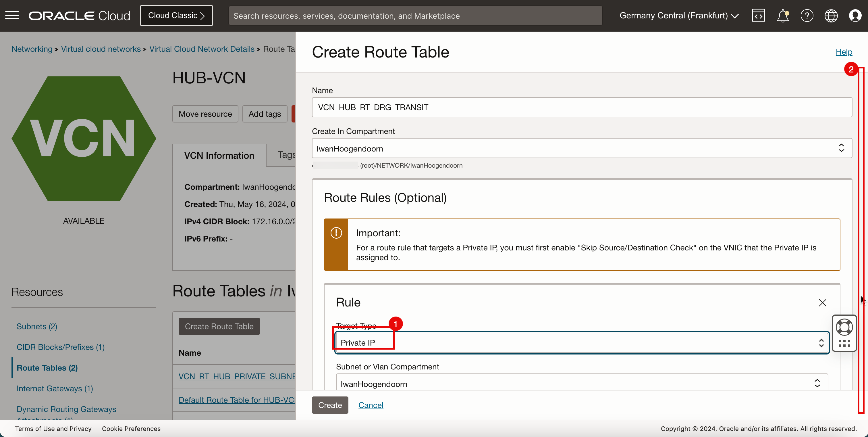Click the Cancel link to dismiss dialog
Screen dimensions: 868x437
point(371,405)
